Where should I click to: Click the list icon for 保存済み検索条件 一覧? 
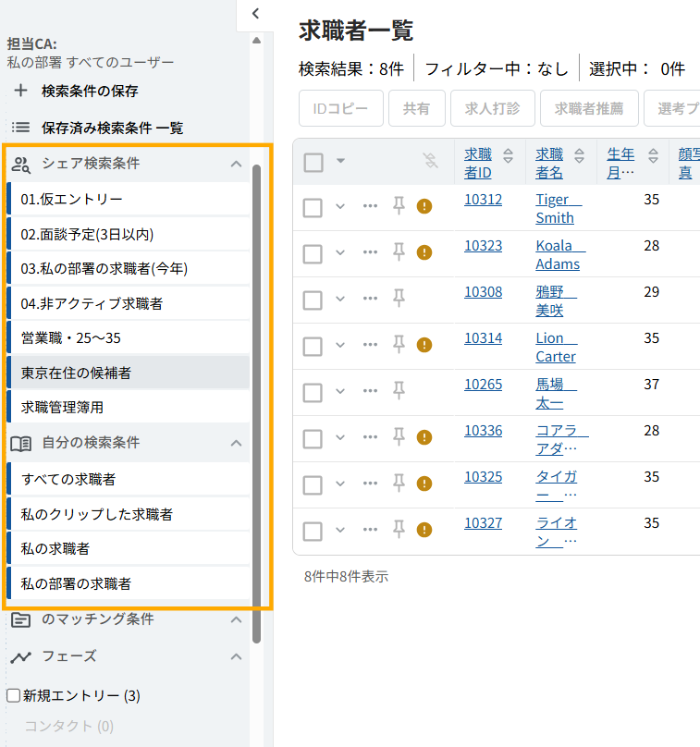click(x=20, y=128)
